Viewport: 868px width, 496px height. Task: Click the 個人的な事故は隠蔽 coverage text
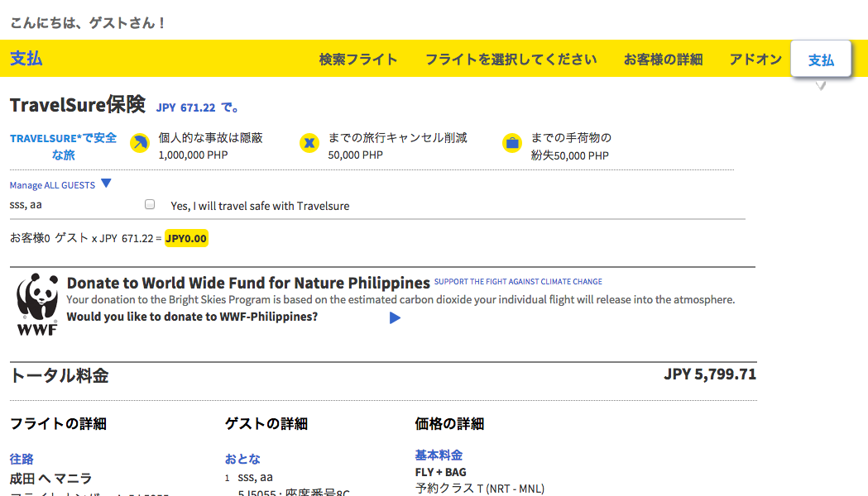211,138
